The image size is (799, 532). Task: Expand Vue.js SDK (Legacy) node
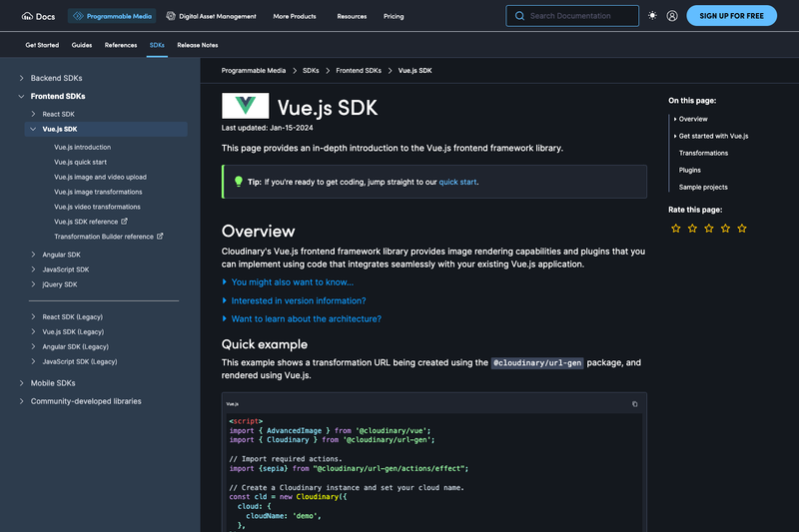point(33,331)
